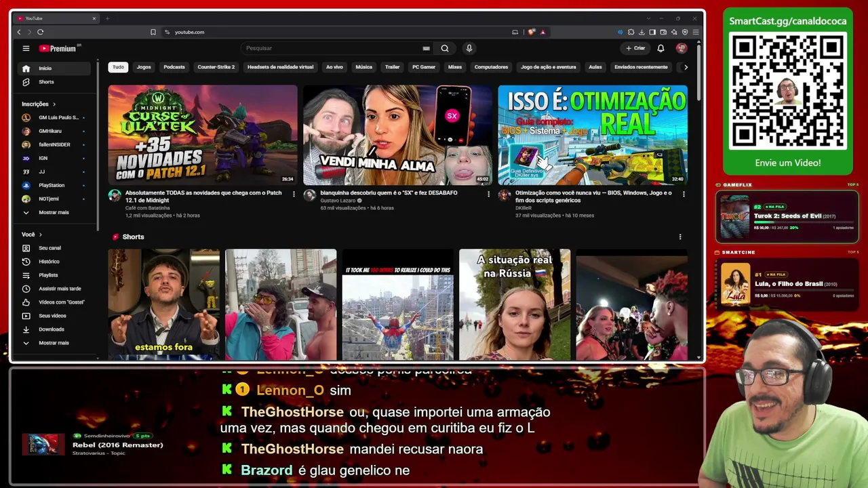Viewport: 868px width, 488px height.
Task: Toggle the browser sidebar panel
Action: coord(652,32)
